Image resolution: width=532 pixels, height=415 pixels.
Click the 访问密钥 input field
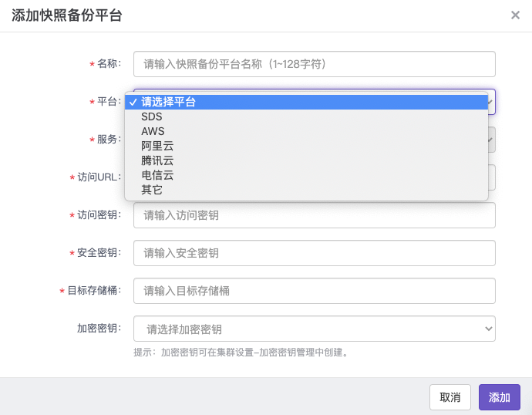point(314,215)
